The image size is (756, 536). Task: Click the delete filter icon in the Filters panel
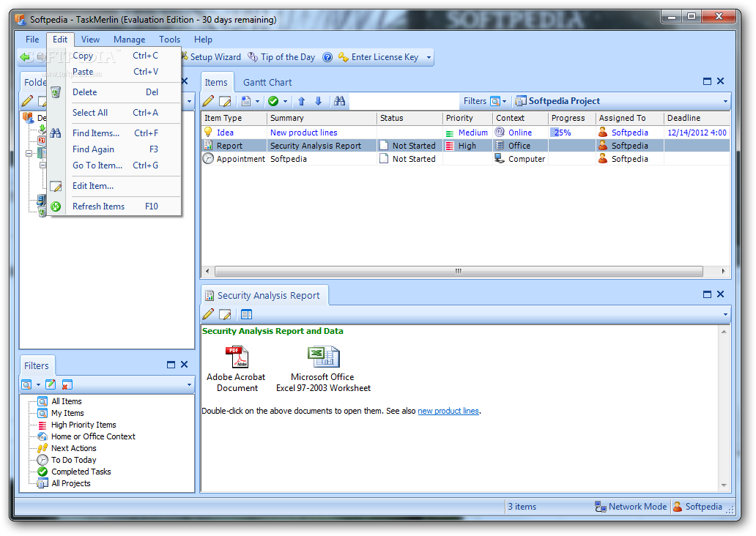point(67,384)
